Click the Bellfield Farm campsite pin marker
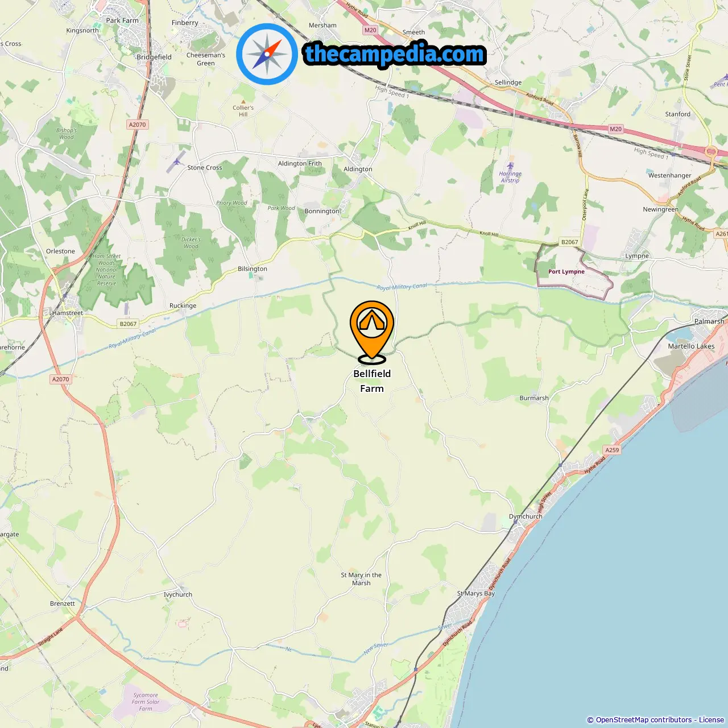 372,332
